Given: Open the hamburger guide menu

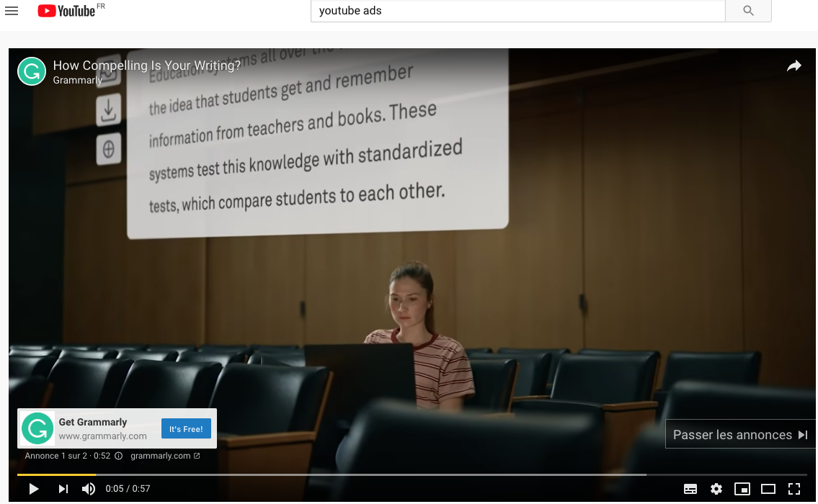Looking at the screenshot, I should point(12,11).
